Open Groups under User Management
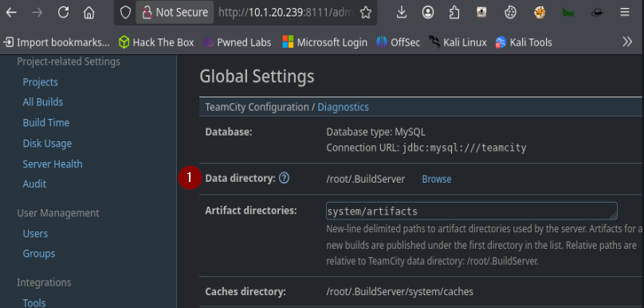644x308 pixels. point(39,254)
